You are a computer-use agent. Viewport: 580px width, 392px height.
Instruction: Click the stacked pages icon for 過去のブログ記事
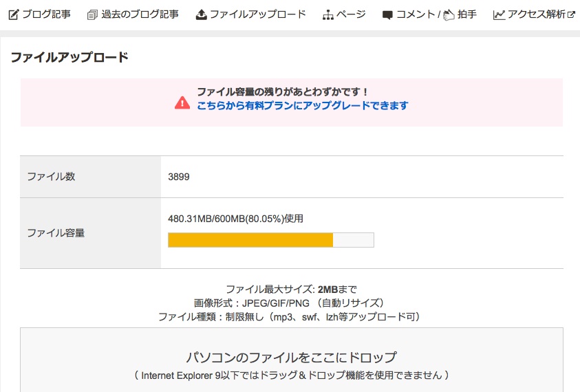(92, 14)
